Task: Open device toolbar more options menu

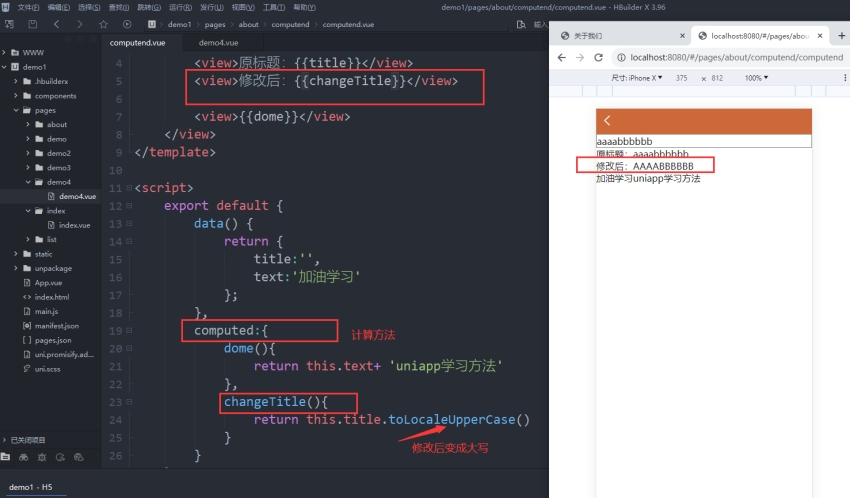Action: [845, 78]
